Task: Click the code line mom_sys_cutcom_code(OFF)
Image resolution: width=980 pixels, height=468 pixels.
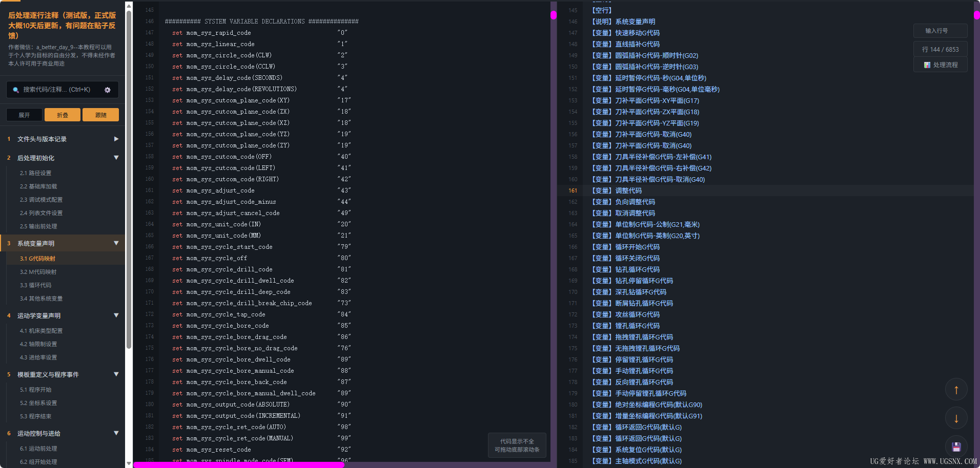Action: (x=261, y=157)
